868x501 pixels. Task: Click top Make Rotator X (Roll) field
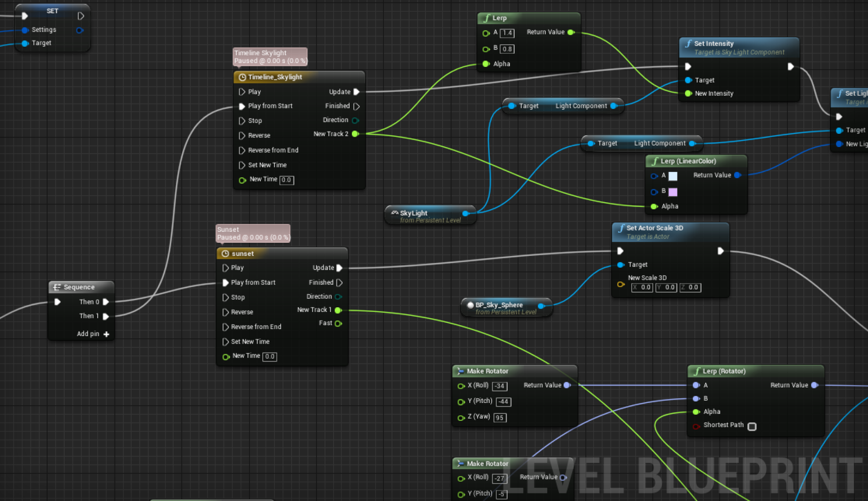[500, 386]
